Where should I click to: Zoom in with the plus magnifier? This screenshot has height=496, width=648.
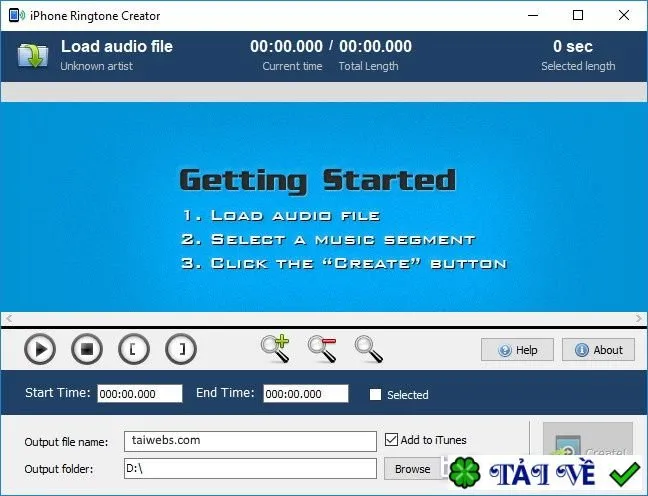click(x=275, y=349)
